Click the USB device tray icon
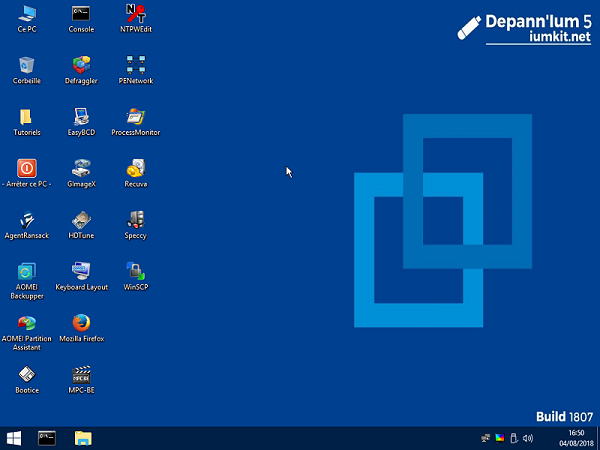The image size is (600, 450). point(514,439)
